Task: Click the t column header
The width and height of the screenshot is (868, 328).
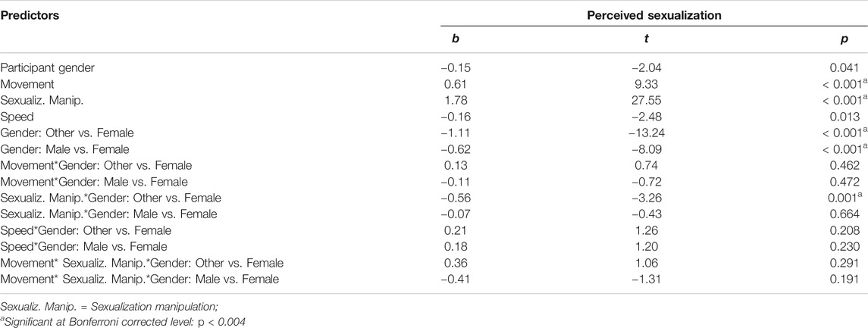Action: (x=655, y=42)
